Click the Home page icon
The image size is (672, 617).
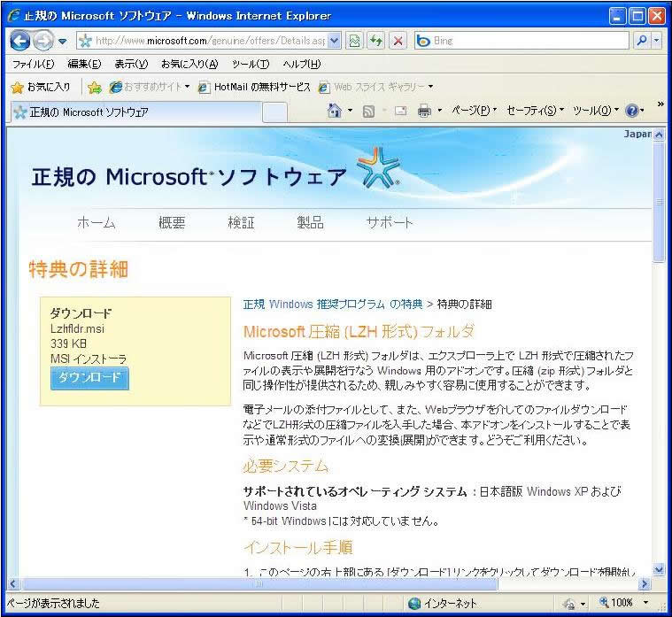coord(335,111)
